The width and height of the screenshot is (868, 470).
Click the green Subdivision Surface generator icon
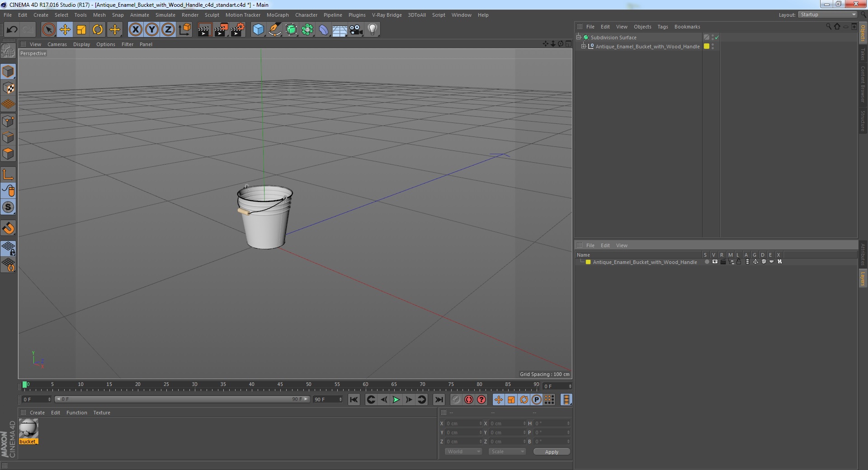291,30
